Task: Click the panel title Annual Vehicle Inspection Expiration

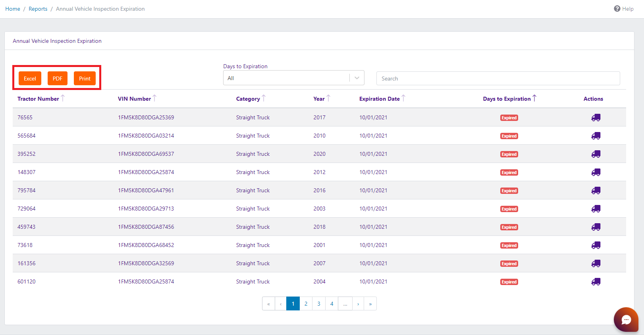Action: click(57, 41)
